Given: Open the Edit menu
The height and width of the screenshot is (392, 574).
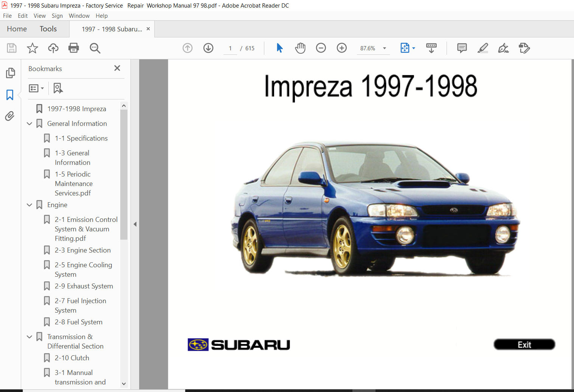Looking at the screenshot, I should click(x=23, y=16).
